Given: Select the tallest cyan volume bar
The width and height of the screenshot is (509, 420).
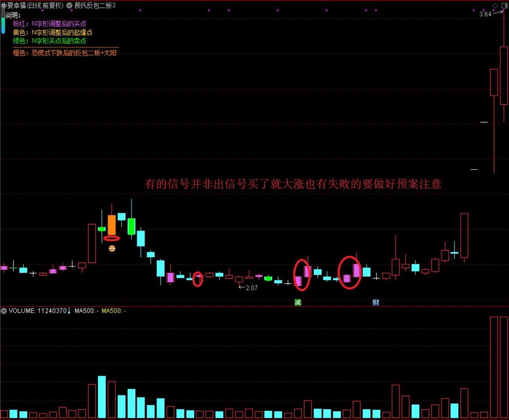Looking at the screenshot, I should (x=102, y=397).
